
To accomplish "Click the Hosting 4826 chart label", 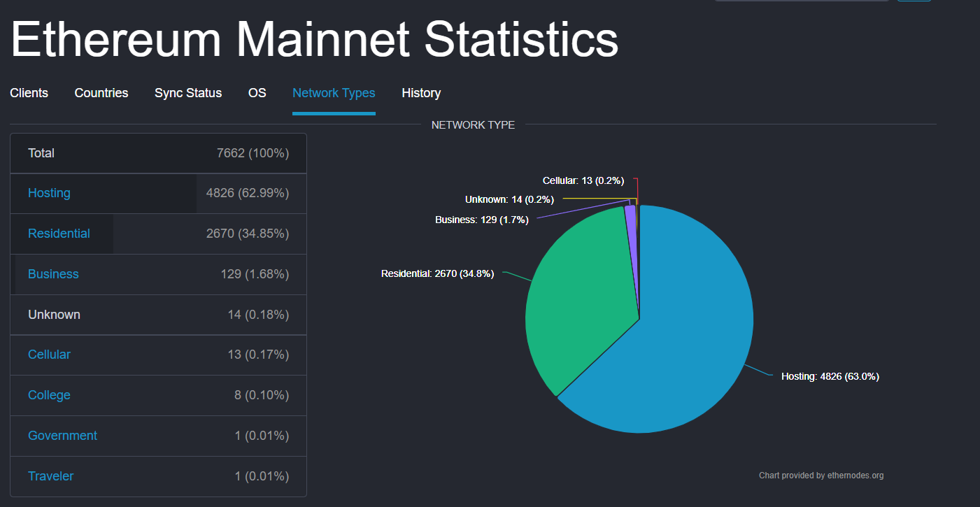I will tap(830, 376).
